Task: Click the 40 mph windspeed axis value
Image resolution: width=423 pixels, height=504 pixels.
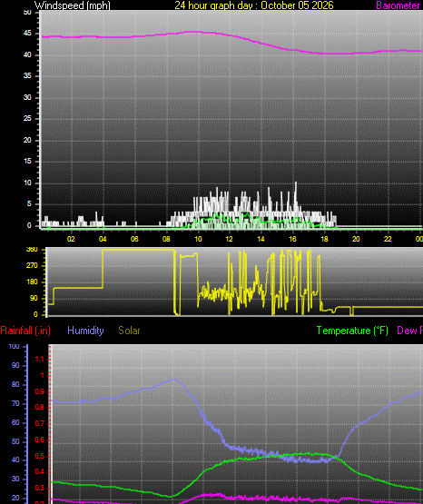Action: click(x=27, y=54)
